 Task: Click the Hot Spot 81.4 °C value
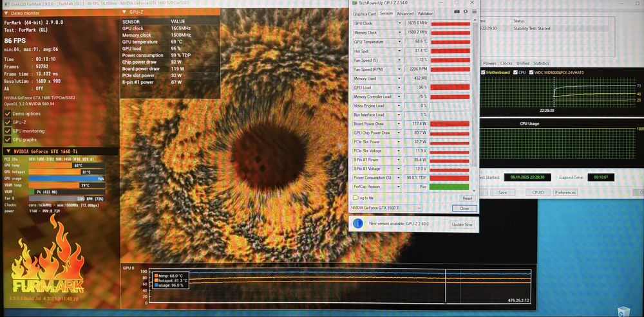(x=417, y=51)
